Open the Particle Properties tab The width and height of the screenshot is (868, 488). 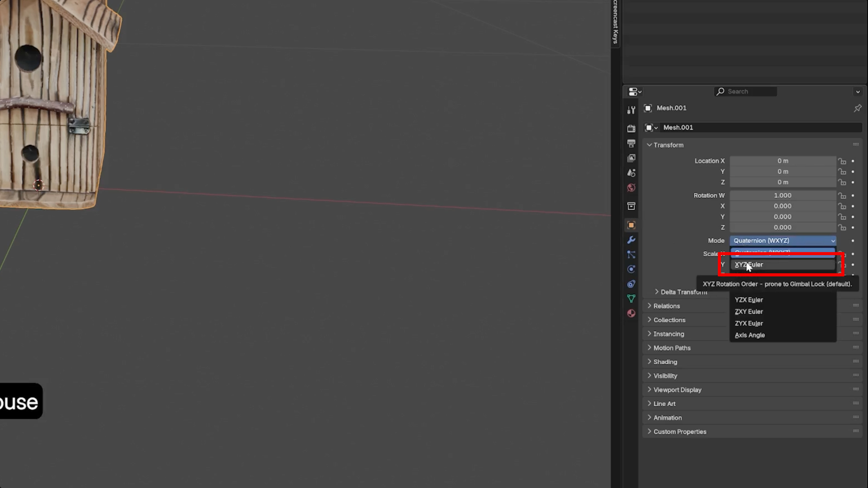pyautogui.click(x=631, y=255)
